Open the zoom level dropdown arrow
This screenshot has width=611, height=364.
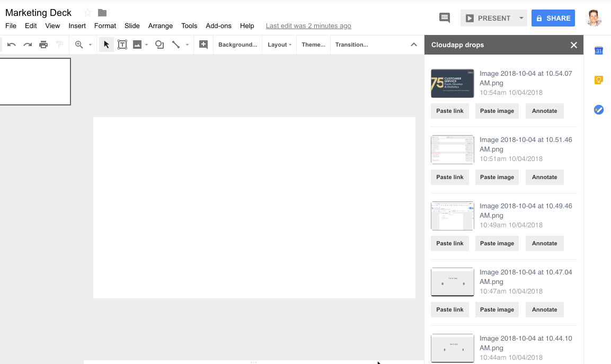91,45
